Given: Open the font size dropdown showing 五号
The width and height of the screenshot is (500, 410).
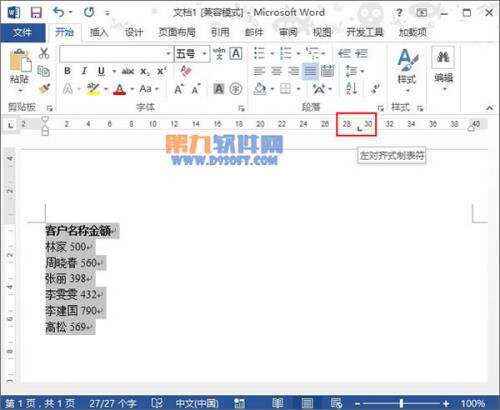Looking at the screenshot, I should point(192,54).
